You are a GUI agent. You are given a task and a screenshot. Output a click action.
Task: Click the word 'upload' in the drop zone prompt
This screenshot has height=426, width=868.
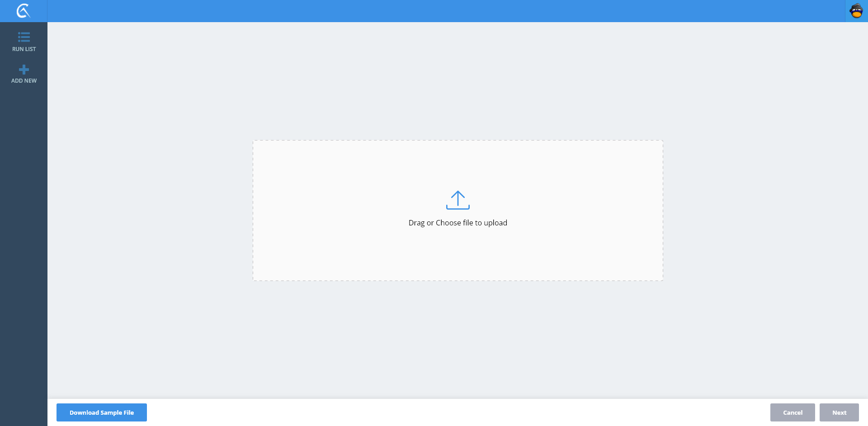[495, 223]
